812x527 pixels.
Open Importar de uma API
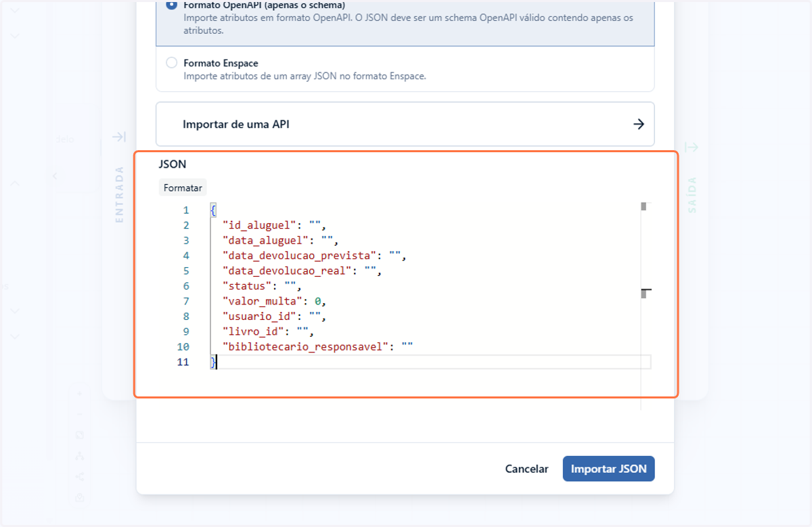[405, 124]
